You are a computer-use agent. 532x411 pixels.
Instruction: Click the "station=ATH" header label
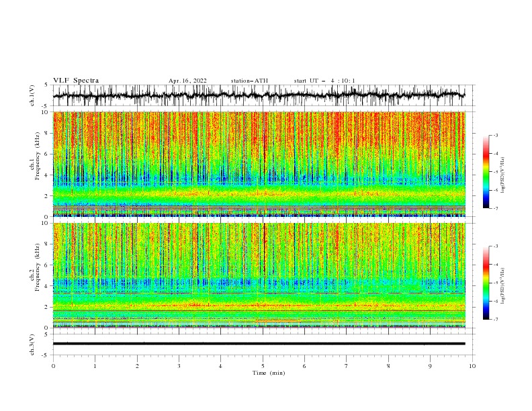[x=249, y=81]
